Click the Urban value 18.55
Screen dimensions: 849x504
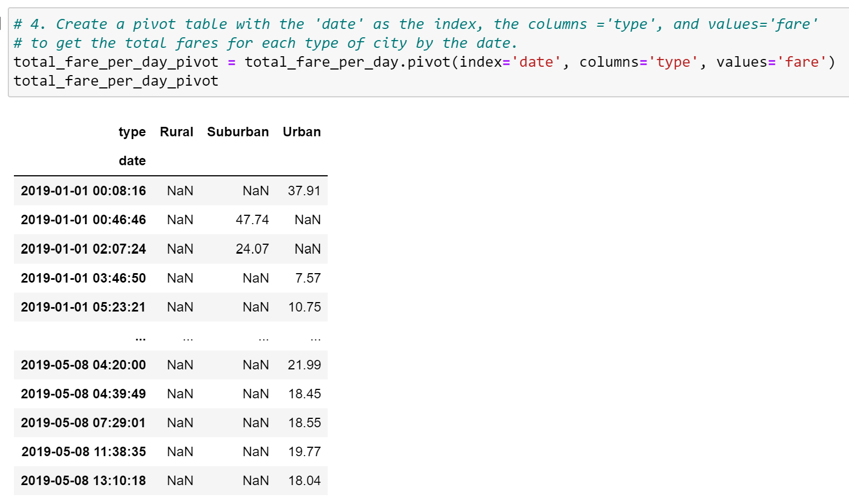coord(304,423)
